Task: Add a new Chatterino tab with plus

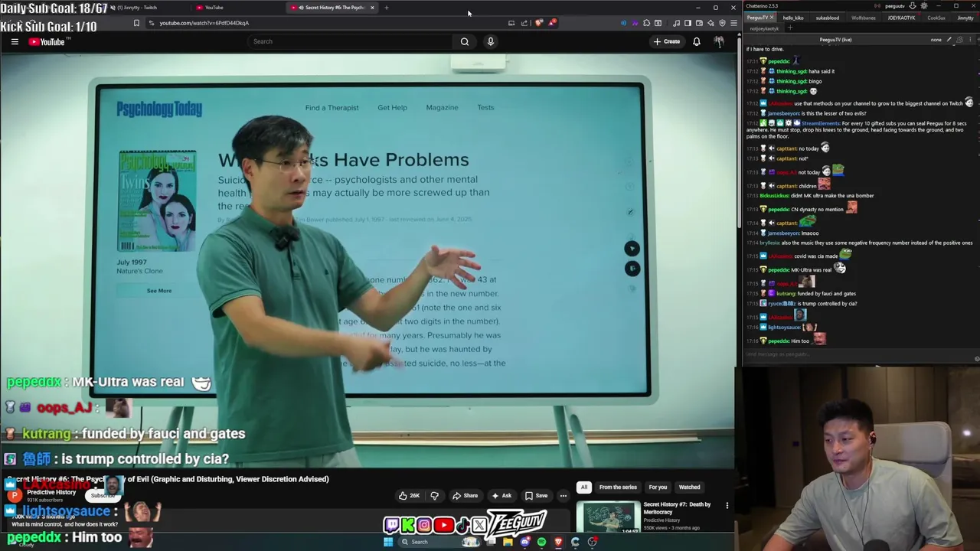Action: [x=789, y=28]
